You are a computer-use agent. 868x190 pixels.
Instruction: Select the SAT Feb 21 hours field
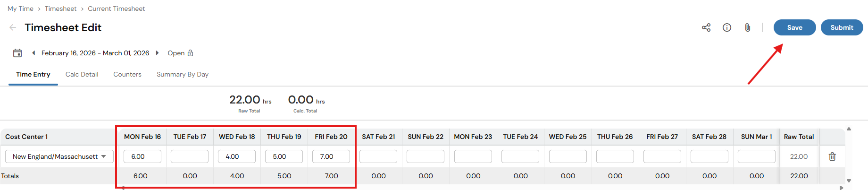click(378, 156)
